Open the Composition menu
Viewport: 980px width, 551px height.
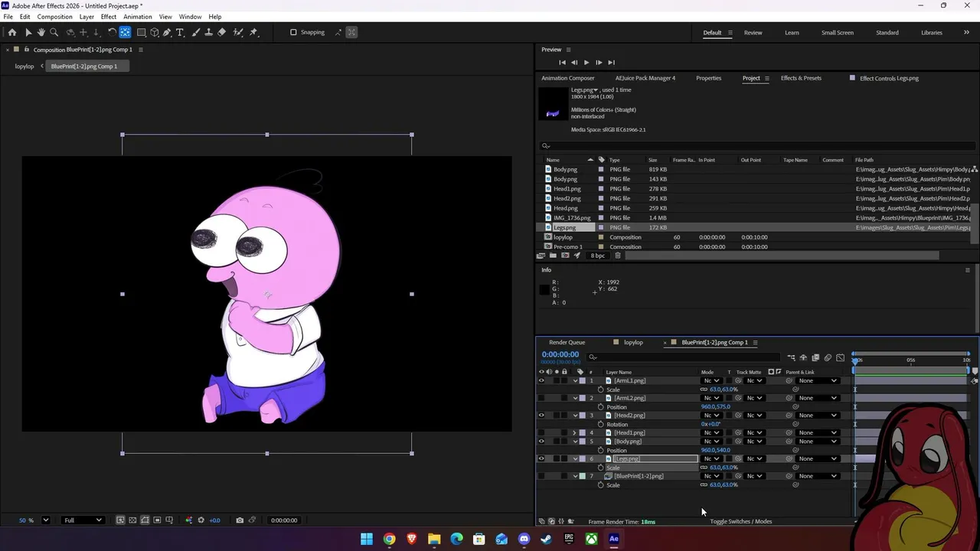(x=55, y=17)
